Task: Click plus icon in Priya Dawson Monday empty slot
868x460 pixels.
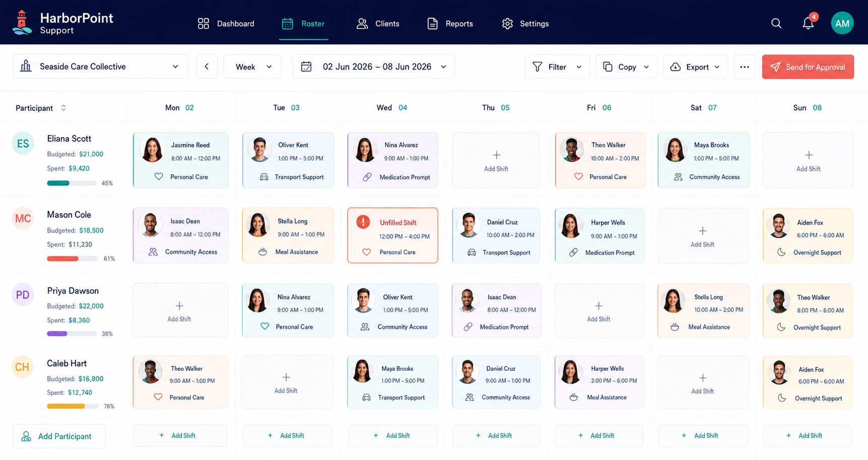Action: click(179, 306)
